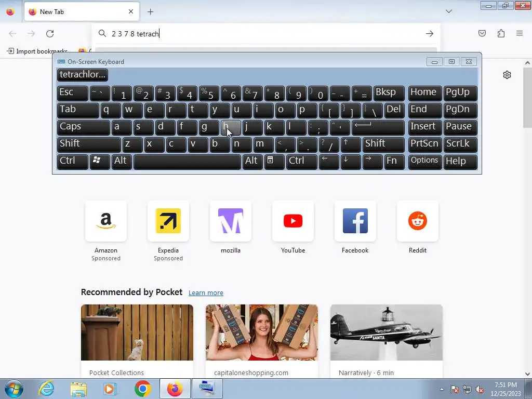Open Narratively airplane story thumbnail
Image resolution: width=532 pixels, height=399 pixels.
click(x=387, y=332)
